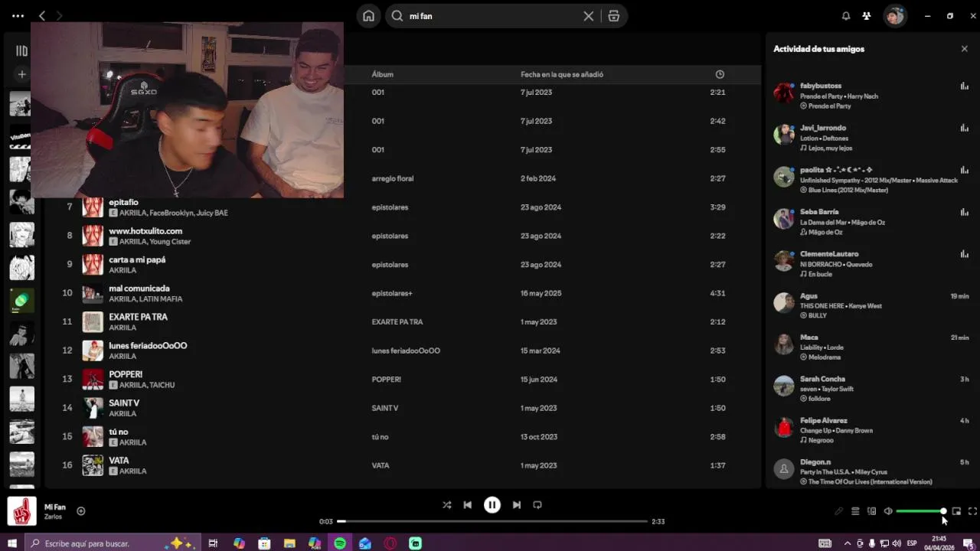Select the track mal comunicada
Screen dimensions: 980x551
(139, 289)
